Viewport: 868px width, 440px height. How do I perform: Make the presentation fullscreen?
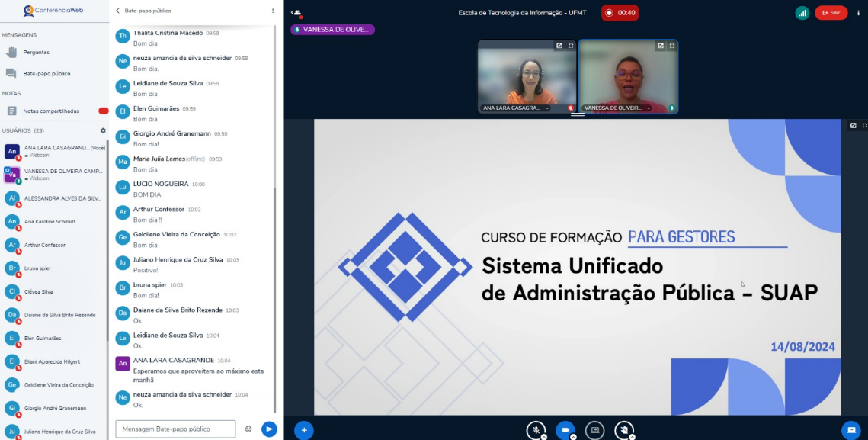[864, 126]
